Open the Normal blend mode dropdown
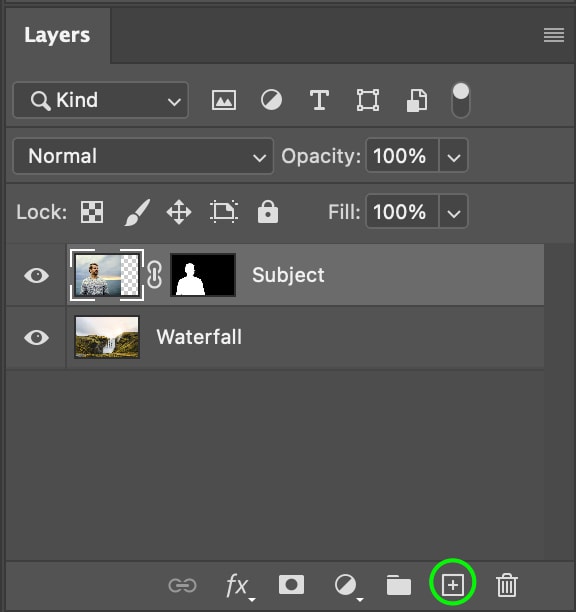Screen dimensions: 576x612 143,156
